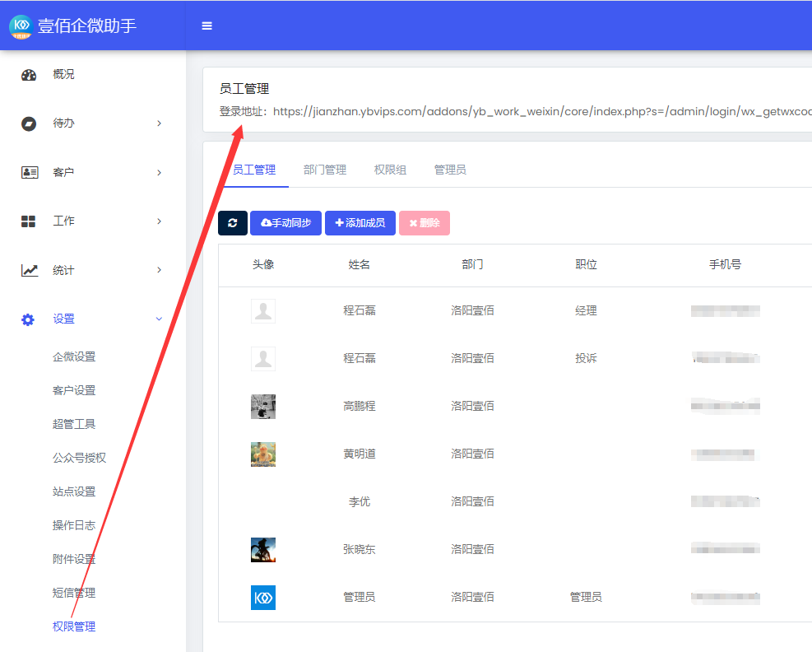Expand the 待办 menu chevron

point(159,123)
